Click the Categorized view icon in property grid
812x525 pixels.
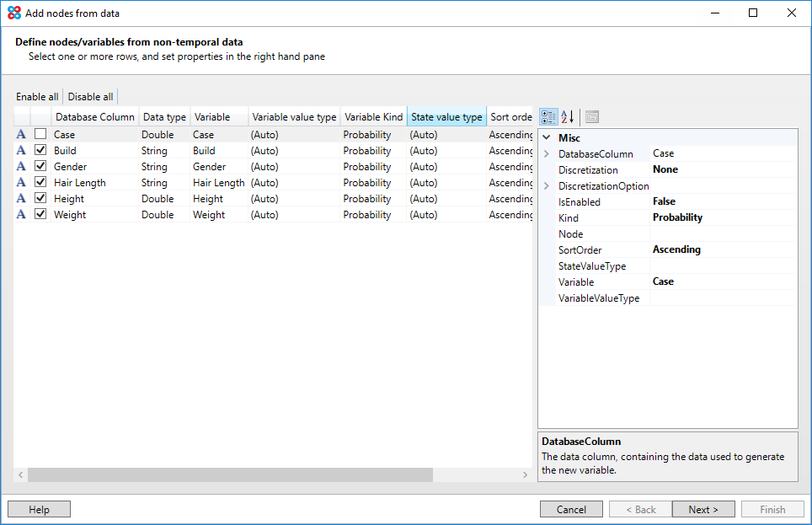[x=548, y=117]
